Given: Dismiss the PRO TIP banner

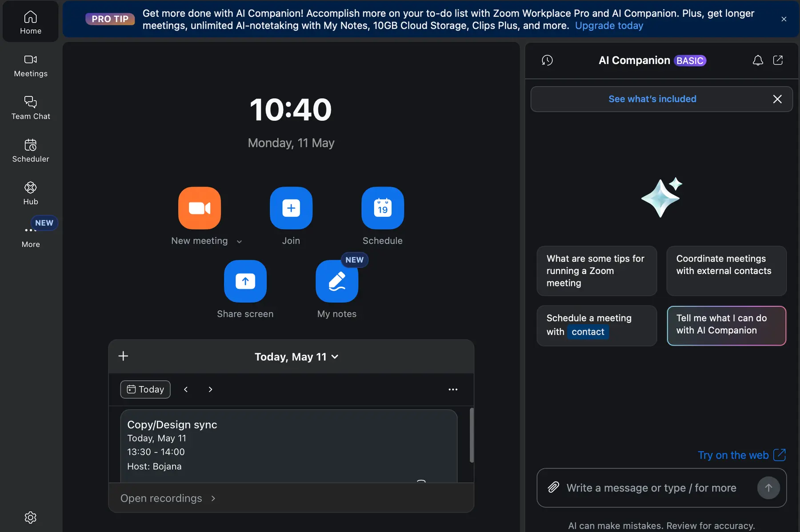Looking at the screenshot, I should [784, 19].
